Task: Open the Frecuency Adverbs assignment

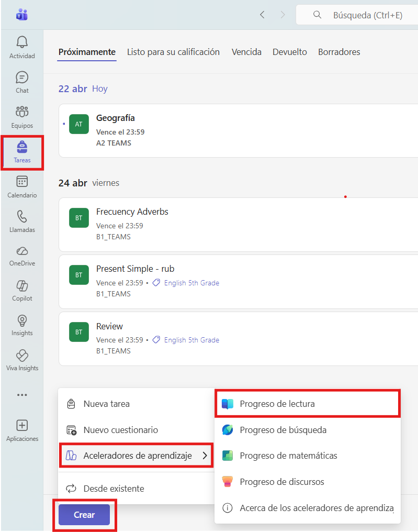Action: 239,225
